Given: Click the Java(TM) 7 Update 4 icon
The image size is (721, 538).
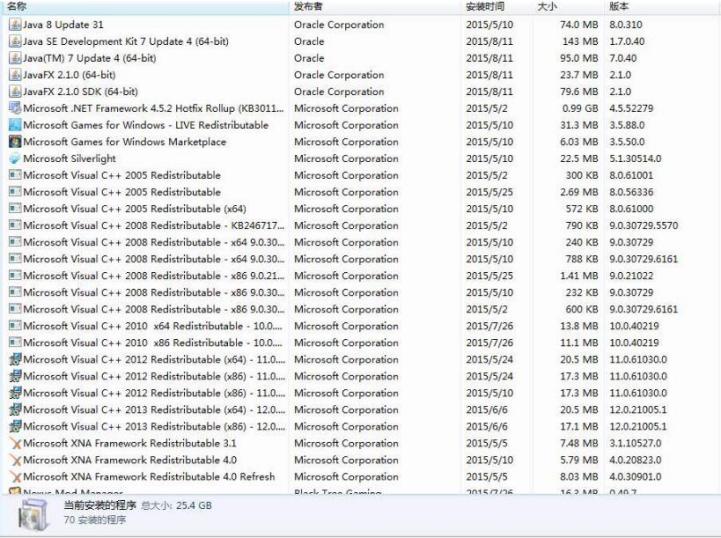Looking at the screenshot, I should (x=15, y=58).
